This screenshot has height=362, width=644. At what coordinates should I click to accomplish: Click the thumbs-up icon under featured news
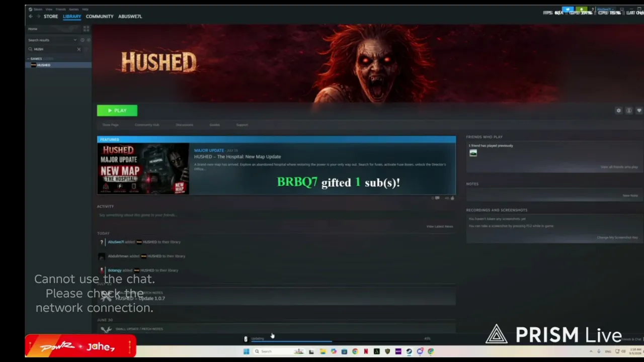(452, 198)
